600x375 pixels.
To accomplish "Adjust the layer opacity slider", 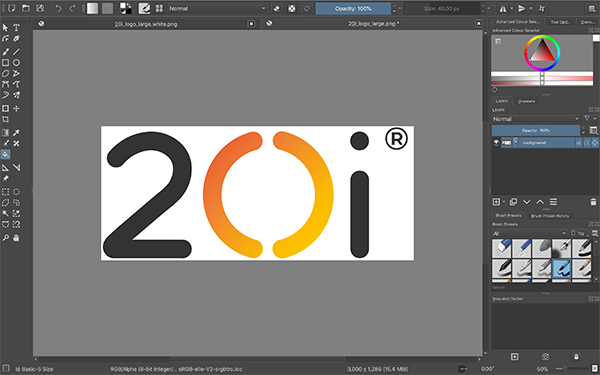I will click(536, 130).
